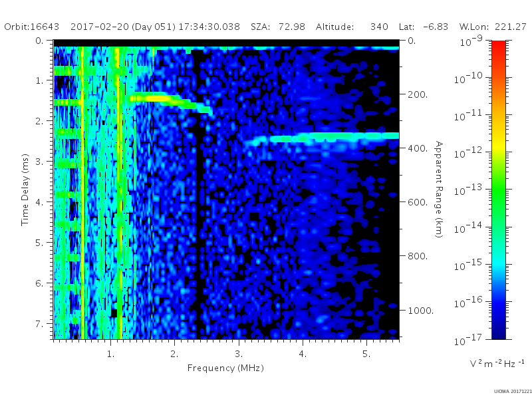Image resolution: width=532 pixels, height=399 pixels.
Task: Pick the yellow band of the color bar
Action: click(x=498, y=146)
